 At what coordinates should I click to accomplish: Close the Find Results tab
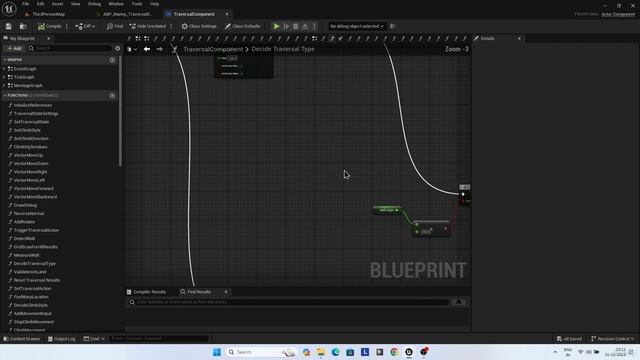226,292
